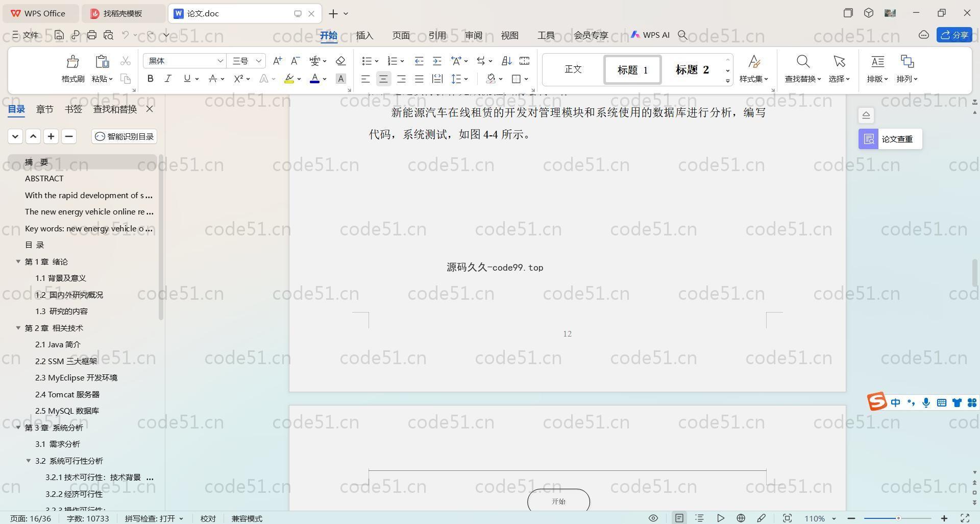The width and height of the screenshot is (980, 524).
Task: Click the 智能识别目录 button
Action: coord(124,136)
